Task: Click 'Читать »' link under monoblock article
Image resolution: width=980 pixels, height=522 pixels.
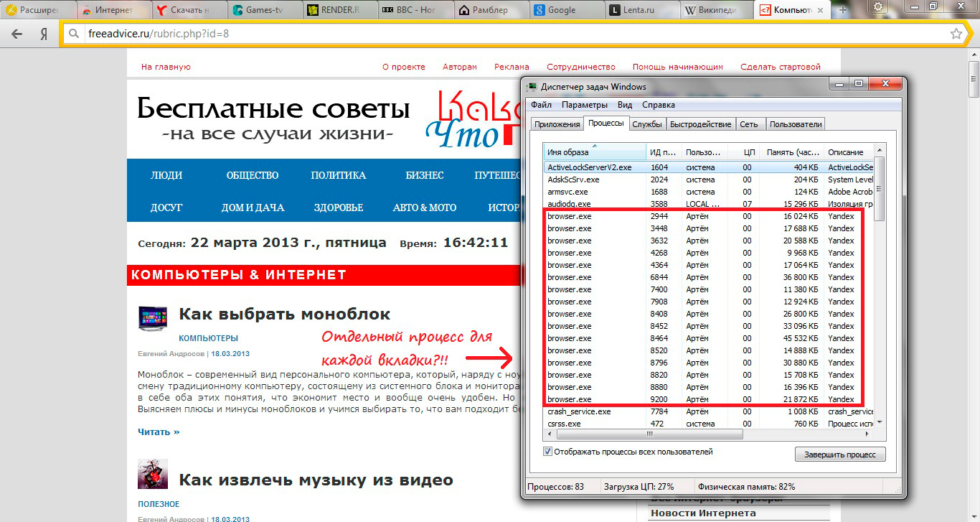Action: (159, 432)
